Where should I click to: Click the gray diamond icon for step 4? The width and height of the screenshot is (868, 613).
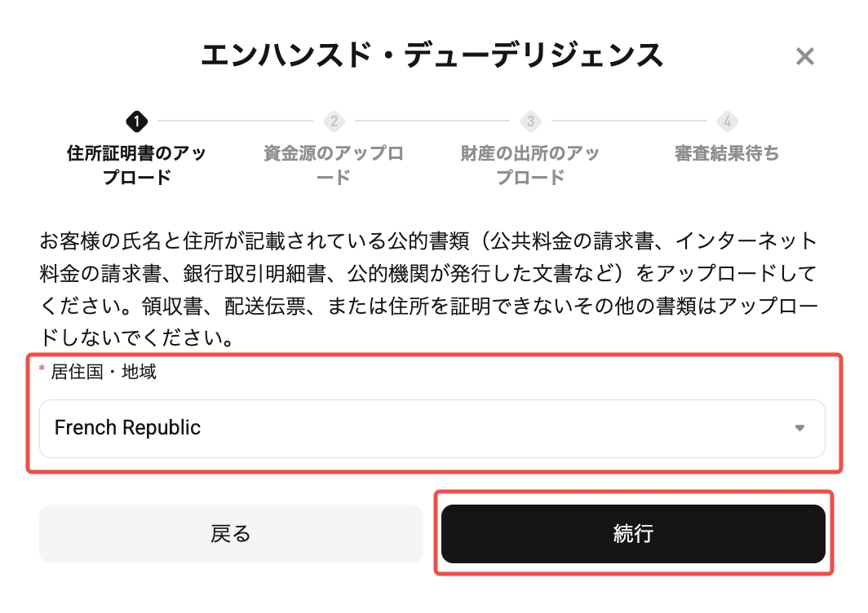pyautogui.click(x=727, y=122)
